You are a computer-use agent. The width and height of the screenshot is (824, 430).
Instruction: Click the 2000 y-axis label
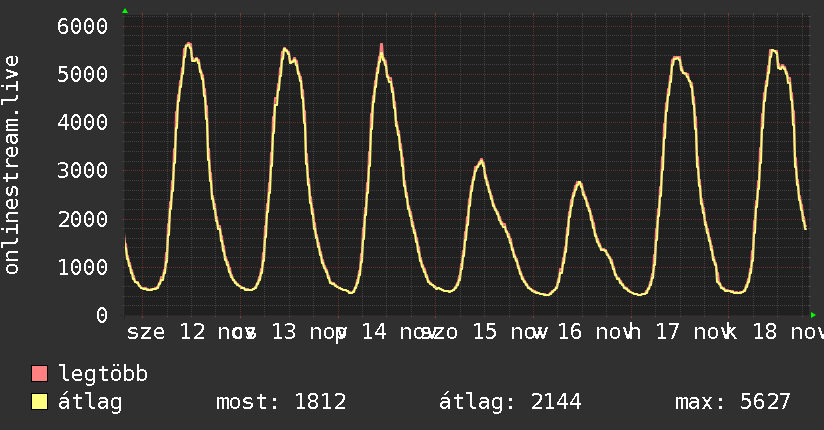[x=83, y=219]
